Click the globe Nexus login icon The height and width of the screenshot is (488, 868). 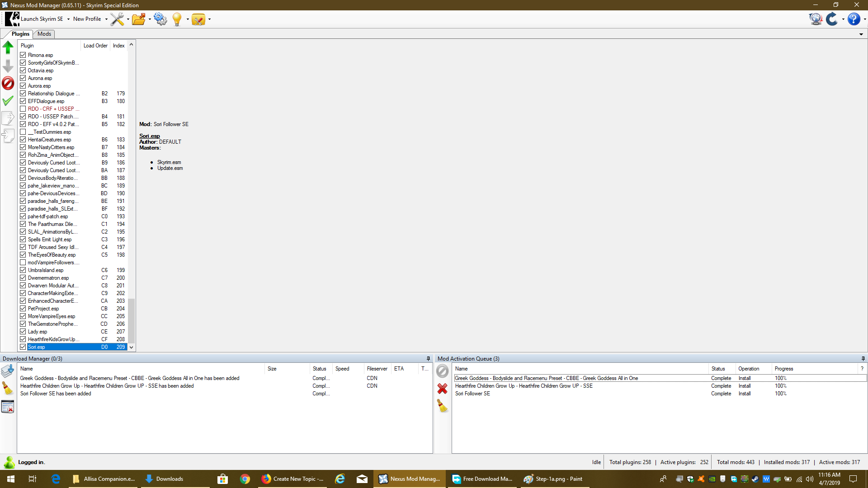point(816,19)
